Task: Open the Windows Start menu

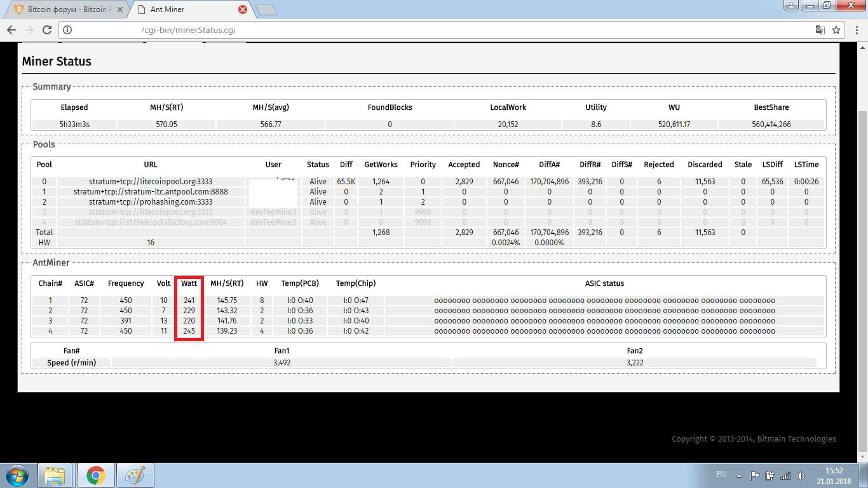Action: pos(17,475)
